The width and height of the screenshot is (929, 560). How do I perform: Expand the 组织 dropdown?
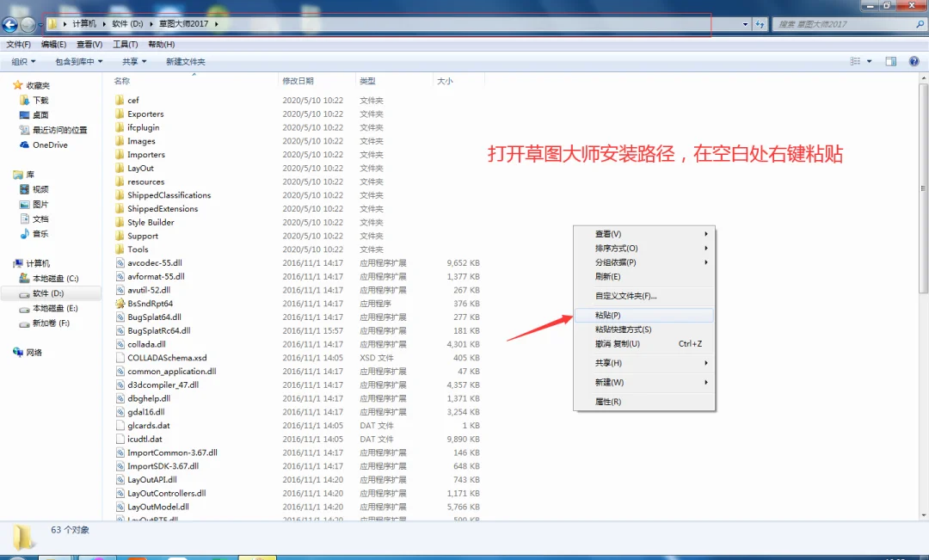click(24, 62)
